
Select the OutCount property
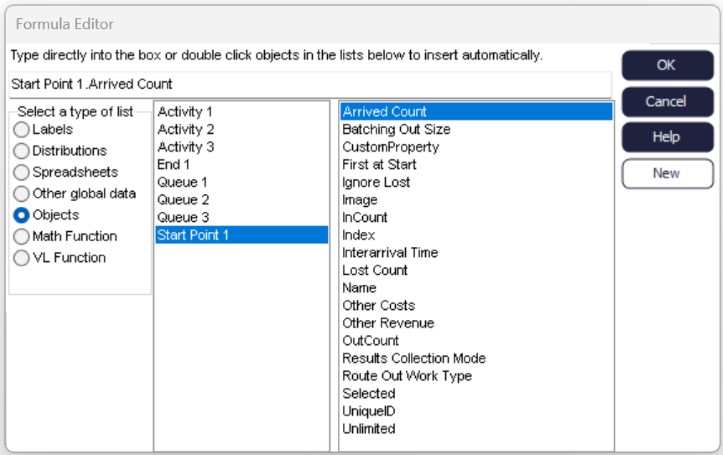(x=476, y=341)
